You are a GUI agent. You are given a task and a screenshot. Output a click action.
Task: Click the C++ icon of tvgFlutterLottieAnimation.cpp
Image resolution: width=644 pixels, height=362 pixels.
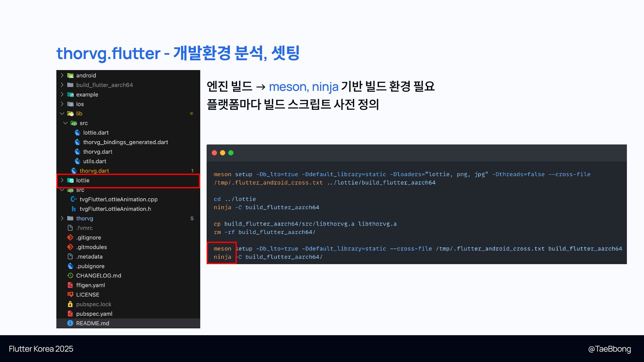[x=74, y=199]
